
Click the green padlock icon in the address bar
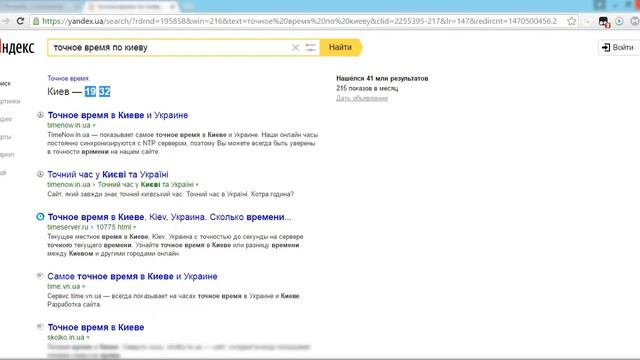(x=36, y=21)
